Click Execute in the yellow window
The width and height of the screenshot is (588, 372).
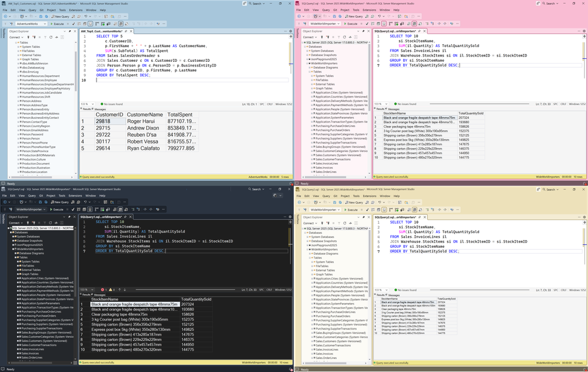pyautogui.click(x=351, y=210)
